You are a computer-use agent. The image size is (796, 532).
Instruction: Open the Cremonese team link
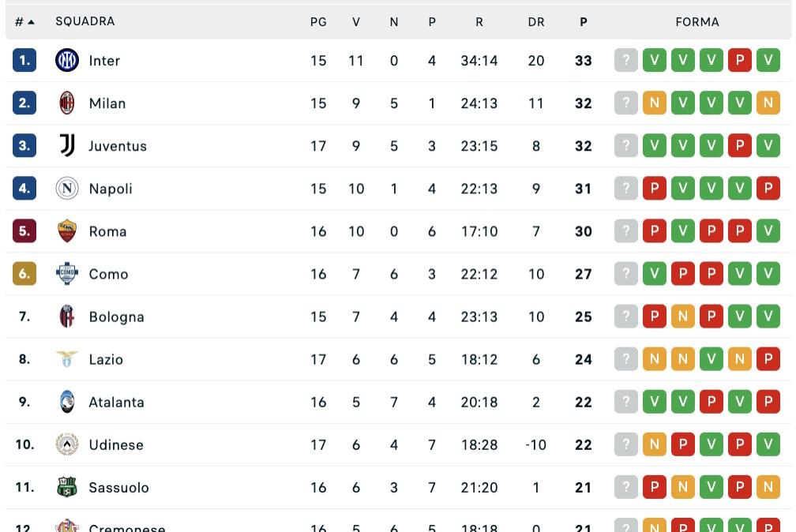tap(127, 527)
